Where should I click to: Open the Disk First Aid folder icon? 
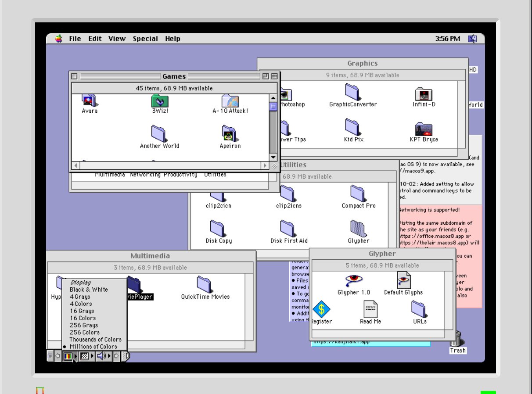[288, 228]
